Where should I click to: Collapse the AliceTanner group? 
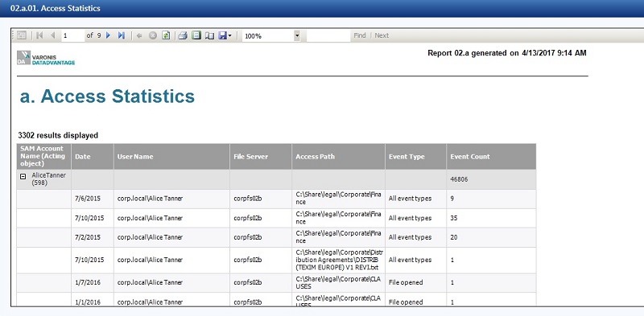pyautogui.click(x=23, y=176)
